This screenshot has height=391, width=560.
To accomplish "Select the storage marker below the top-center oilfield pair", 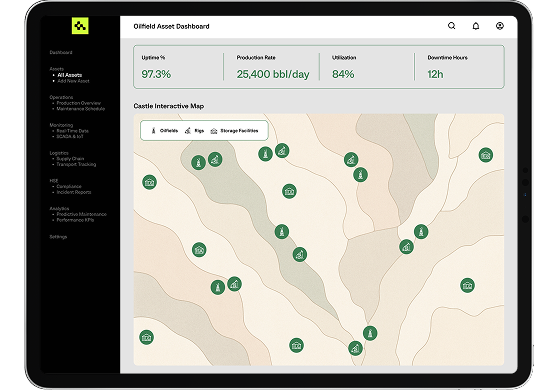I will click(289, 191).
